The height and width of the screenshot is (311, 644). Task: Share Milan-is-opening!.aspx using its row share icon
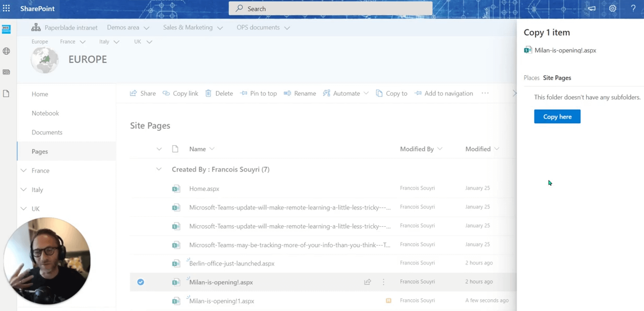coord(368,282)
